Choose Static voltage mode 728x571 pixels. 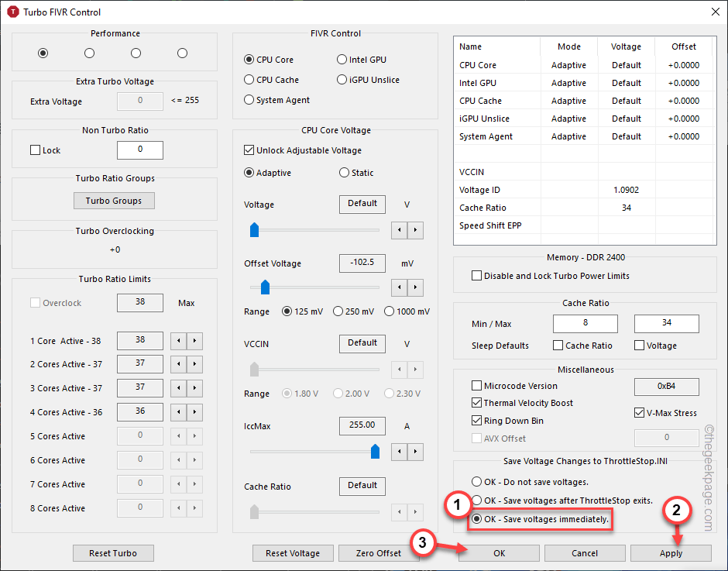(x=345, y=173)
